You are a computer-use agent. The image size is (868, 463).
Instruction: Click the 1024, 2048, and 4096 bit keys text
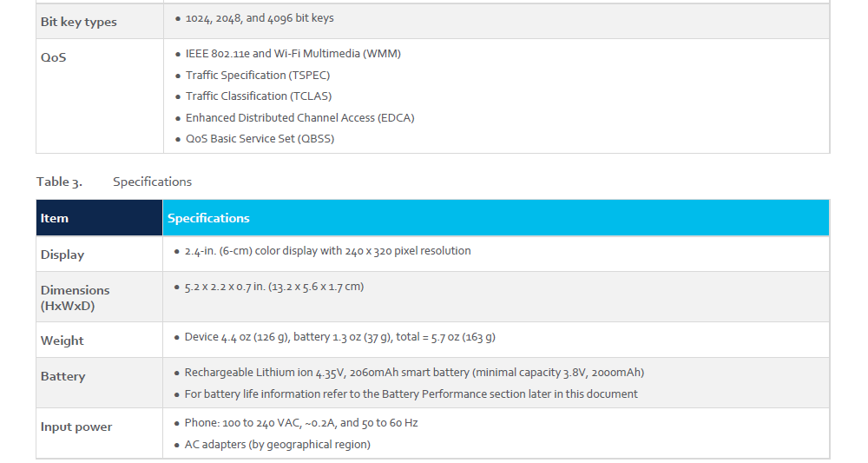coord(260,18)
